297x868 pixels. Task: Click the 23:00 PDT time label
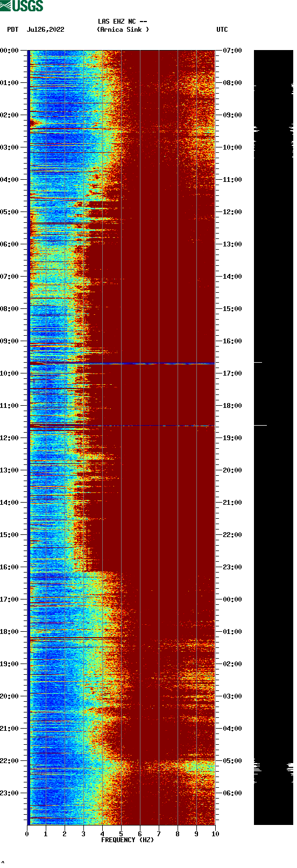click(x=10, y=793)
